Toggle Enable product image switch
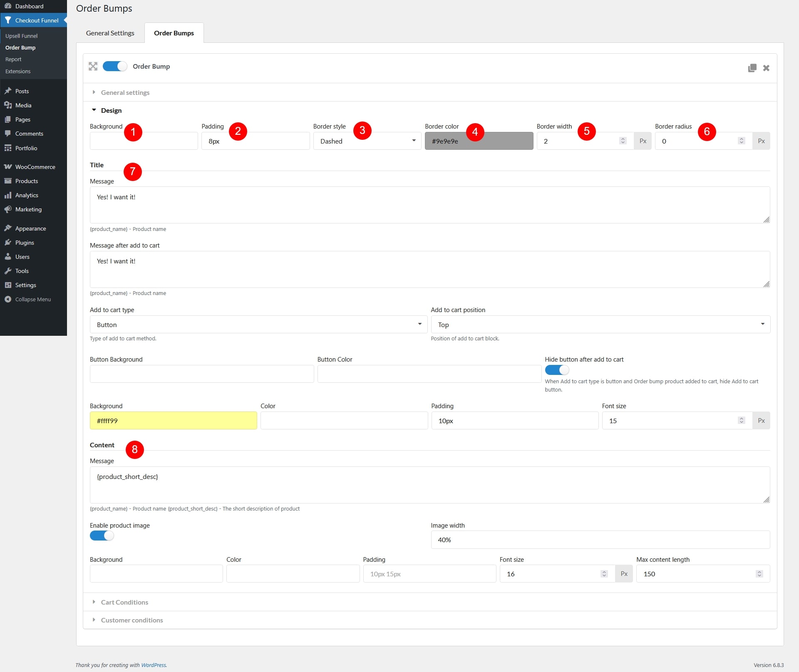Image resolution: width=799 pixels, height=672 pixels. 102,536
